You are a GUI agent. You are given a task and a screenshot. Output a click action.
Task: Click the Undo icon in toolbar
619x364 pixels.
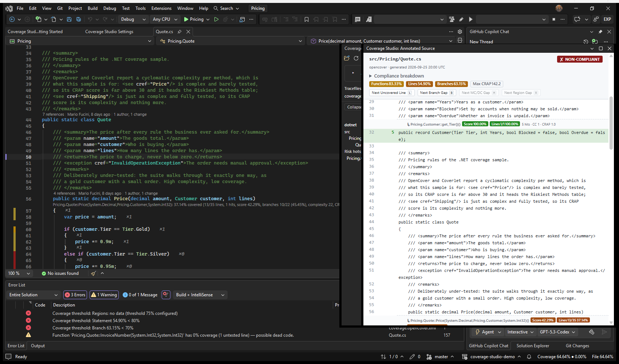pyautogui.click(x=90, y=19)
